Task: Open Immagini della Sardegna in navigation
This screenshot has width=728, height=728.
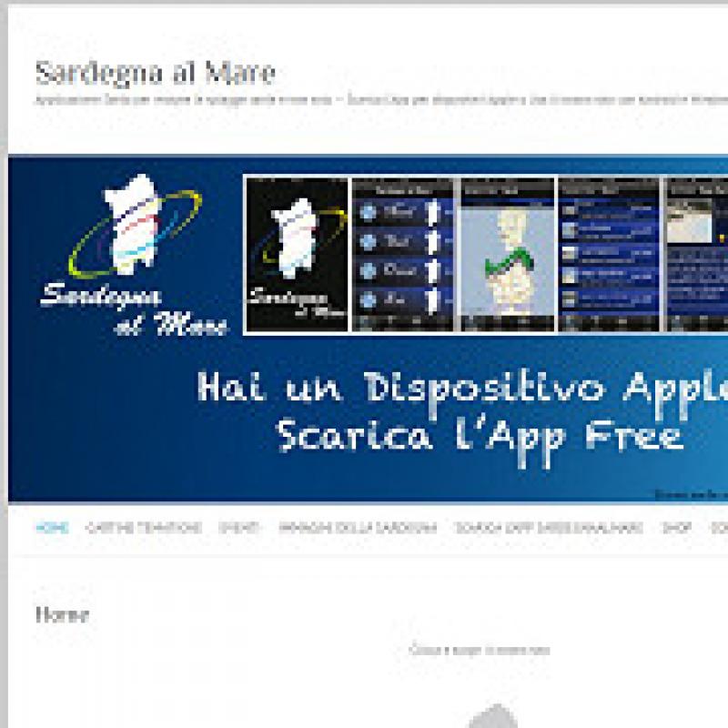Action: [x=358, y=528]
